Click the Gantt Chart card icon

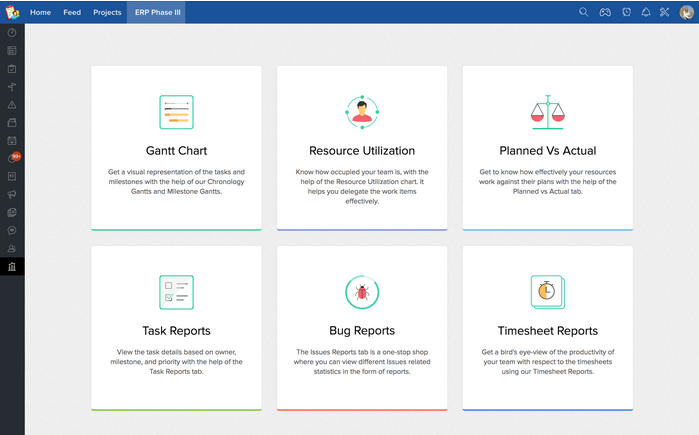pyautogui.click(x=177, y=112)
